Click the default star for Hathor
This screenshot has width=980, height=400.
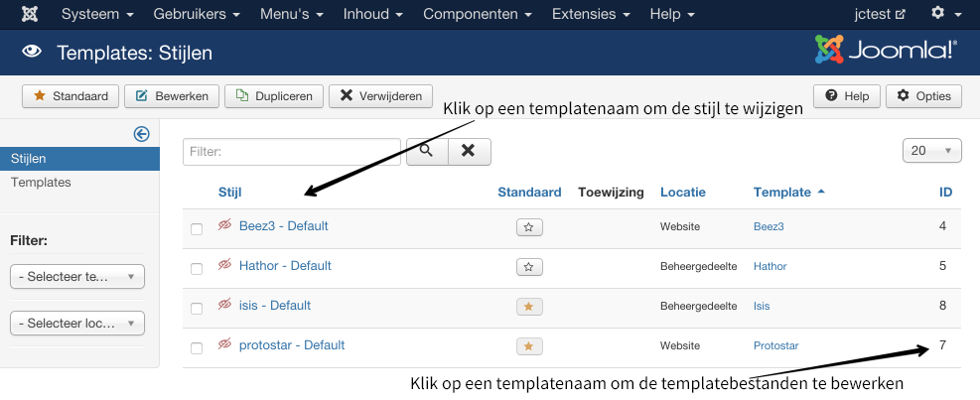pyautogui.click(x=529, y=267)
